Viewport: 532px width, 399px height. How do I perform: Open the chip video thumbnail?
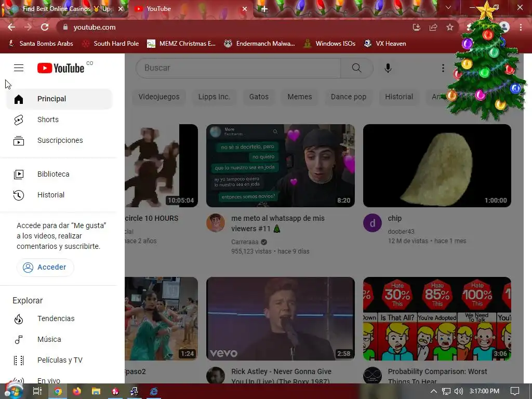pyautogui.click(x=437, y=166)
